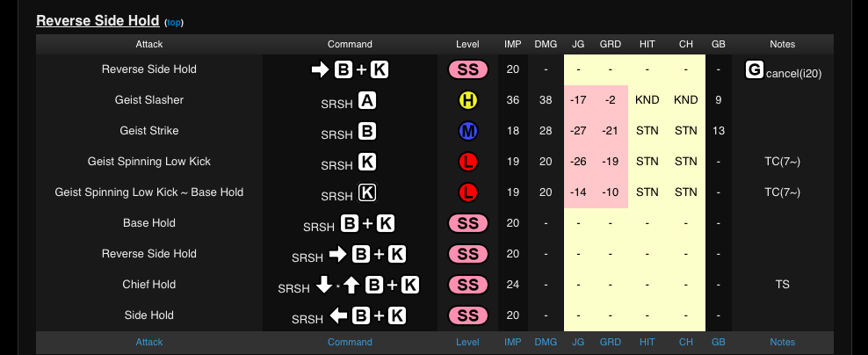This screenshot has height=355, width=868.
Task: Click the TS note in Chief Hold row
Action: coord(782,285)
